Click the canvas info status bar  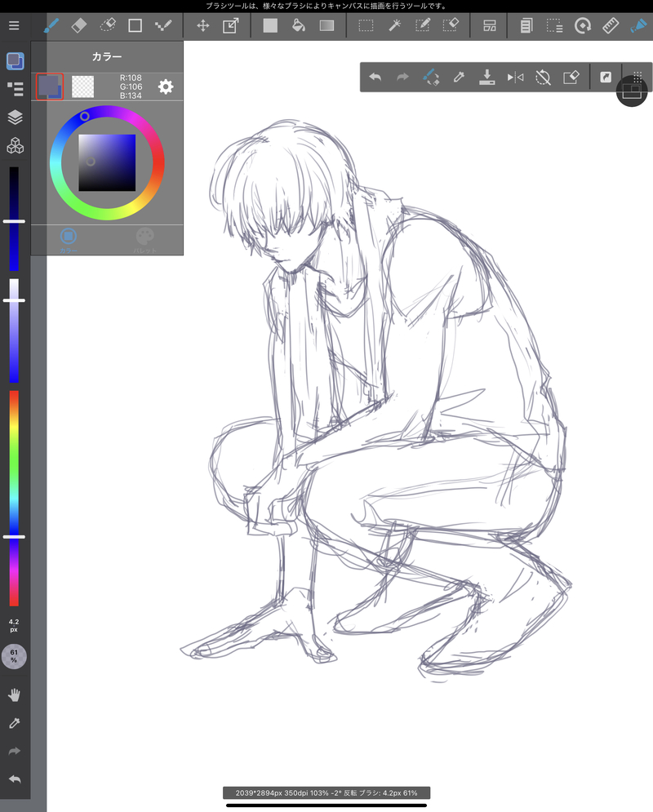[x=326, y=793]
